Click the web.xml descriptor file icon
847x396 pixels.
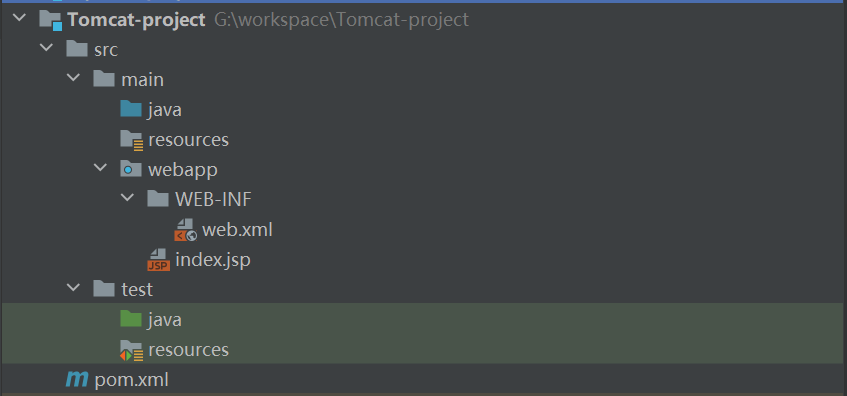coord(185,230)
